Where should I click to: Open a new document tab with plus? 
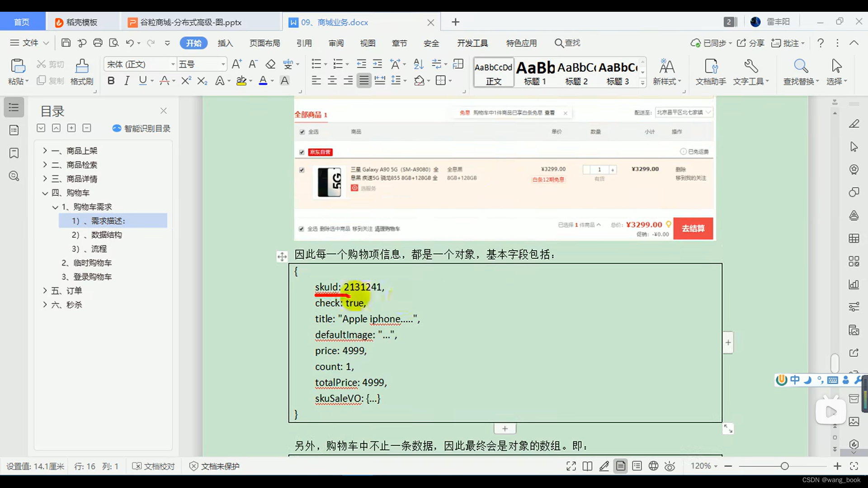point(455,22)
